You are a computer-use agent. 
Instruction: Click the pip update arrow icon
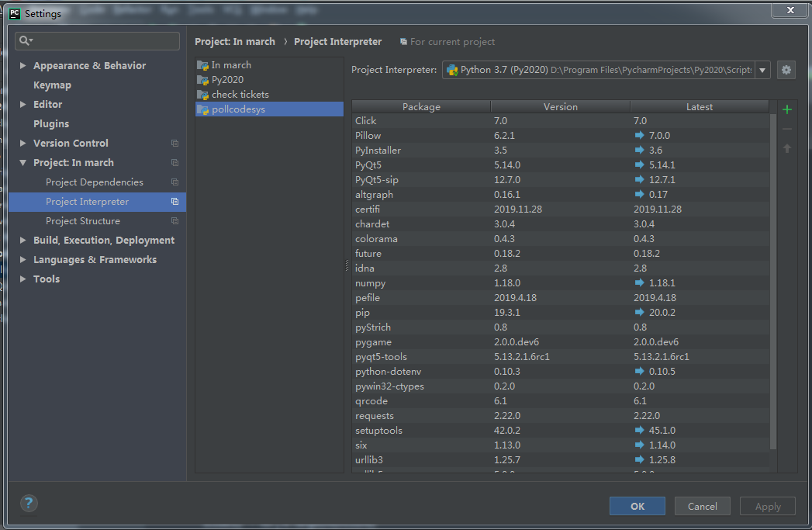[639, 313]
